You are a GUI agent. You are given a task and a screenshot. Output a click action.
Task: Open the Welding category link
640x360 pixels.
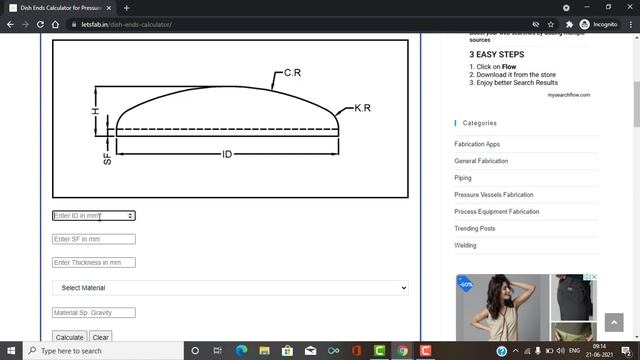point(465,245)
